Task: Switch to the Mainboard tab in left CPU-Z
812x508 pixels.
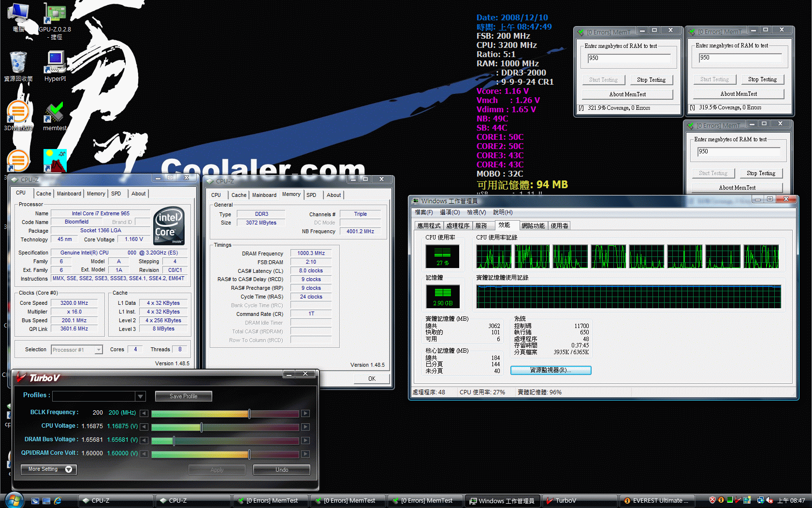Action: [69, 194]
